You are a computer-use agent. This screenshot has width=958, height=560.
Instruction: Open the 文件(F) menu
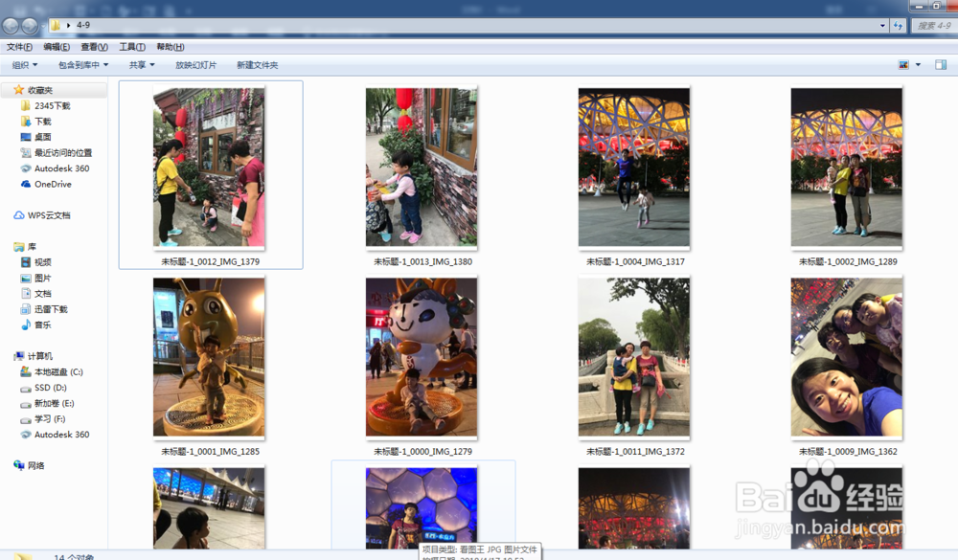tap(19, 47)
